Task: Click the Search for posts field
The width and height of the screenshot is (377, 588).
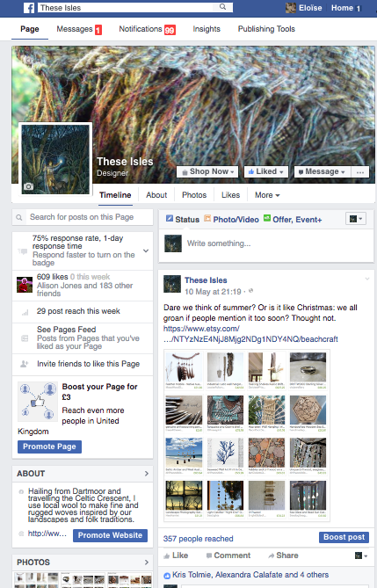Action: point(83,217)
